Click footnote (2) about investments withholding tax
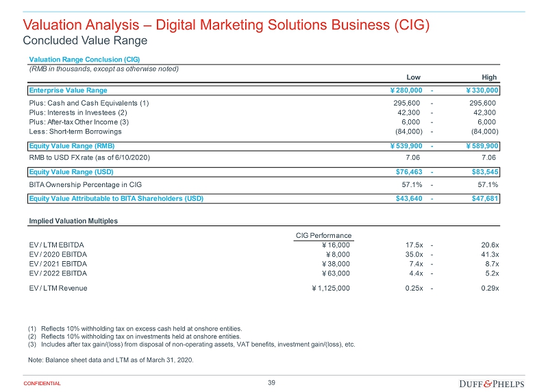 coord(134,336)
